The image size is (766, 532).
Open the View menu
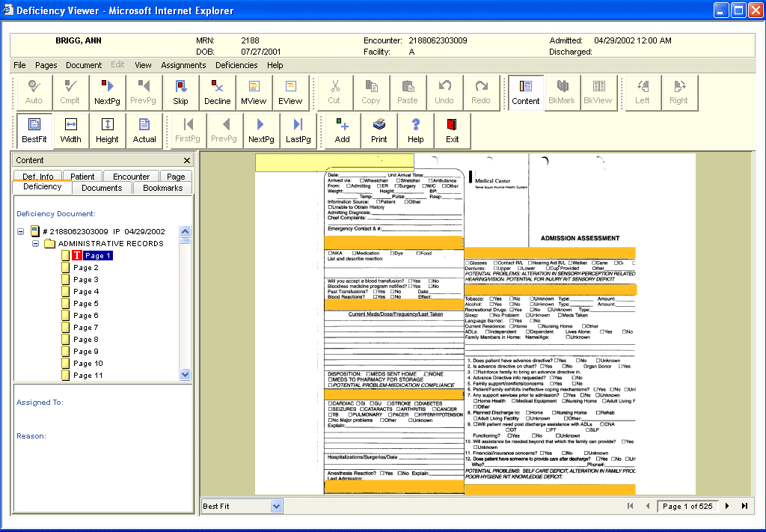[143, 65]
